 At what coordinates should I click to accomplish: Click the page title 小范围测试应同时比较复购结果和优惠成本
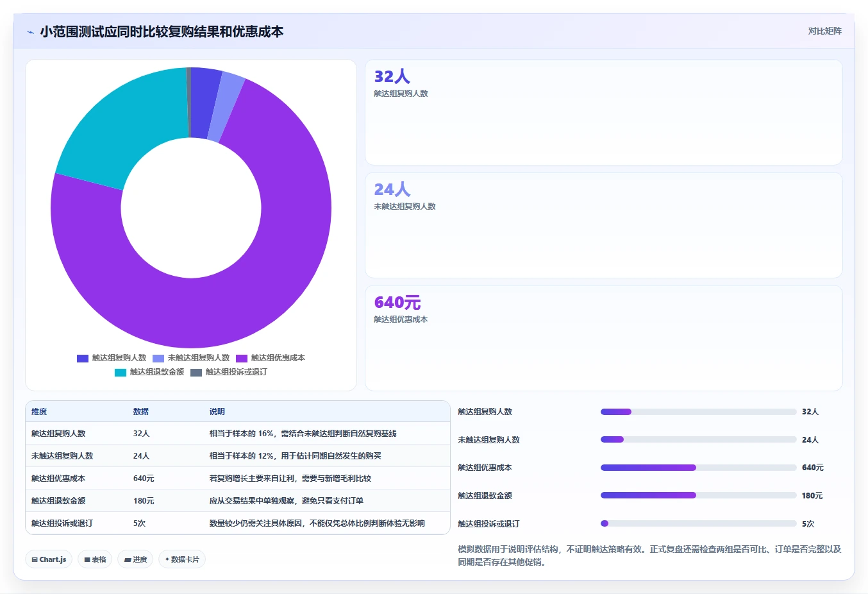162,31
